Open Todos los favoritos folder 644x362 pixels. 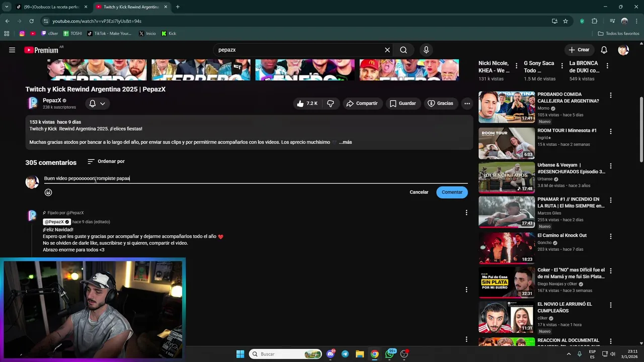coord(618,34)
